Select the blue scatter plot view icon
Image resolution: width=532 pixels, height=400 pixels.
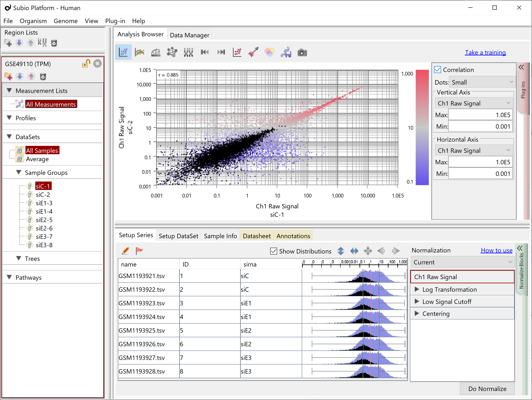tap(123, 52)
